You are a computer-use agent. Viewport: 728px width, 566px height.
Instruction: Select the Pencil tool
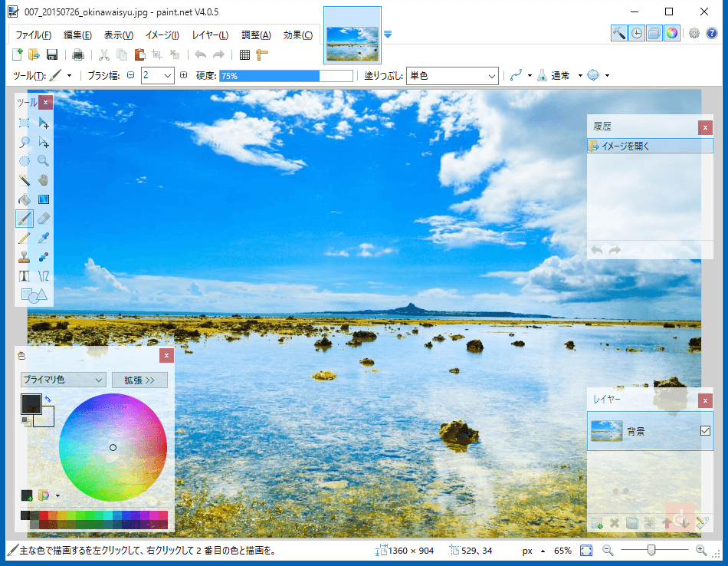(25, 238)
